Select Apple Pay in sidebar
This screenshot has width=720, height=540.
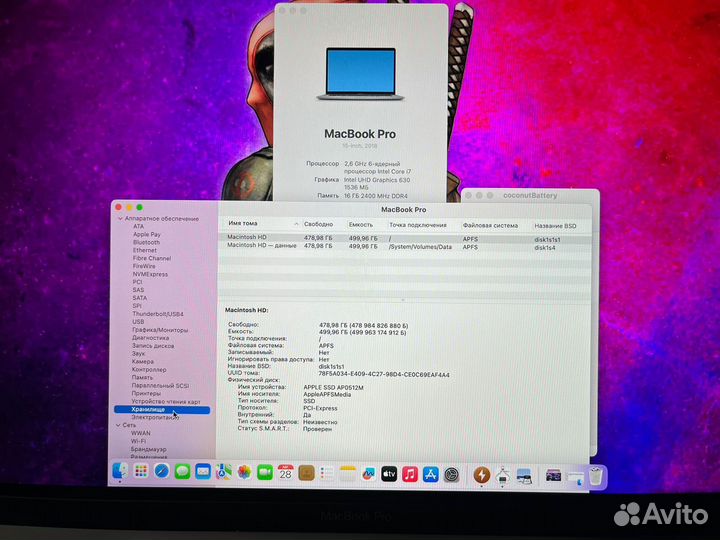point(147,234)
